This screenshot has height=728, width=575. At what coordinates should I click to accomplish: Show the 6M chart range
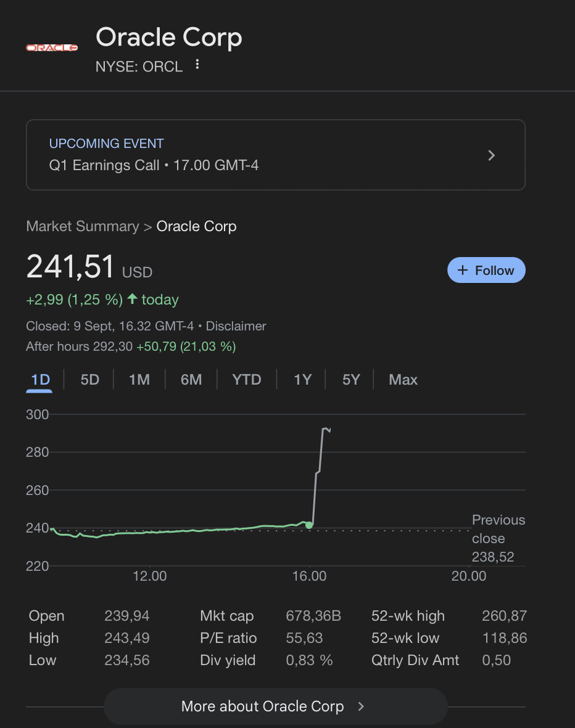click(191, 380)
